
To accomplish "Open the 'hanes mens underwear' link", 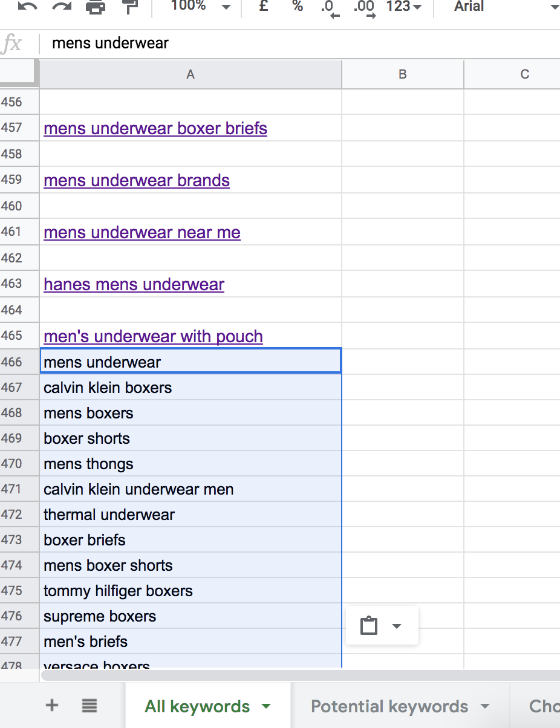I will [134, 284].
